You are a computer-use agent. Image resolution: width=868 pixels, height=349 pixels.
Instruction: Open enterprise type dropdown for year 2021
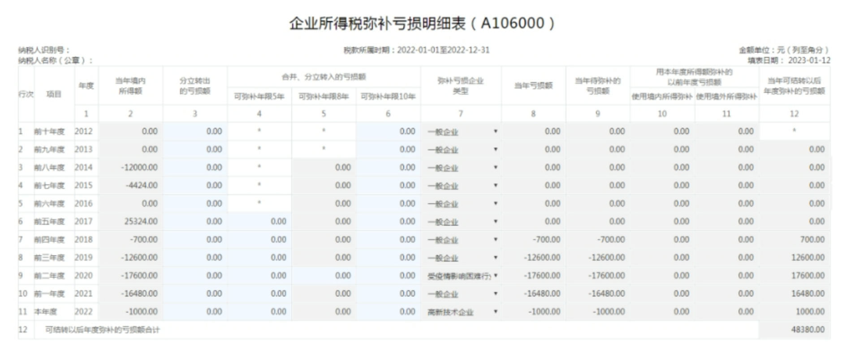pyautogui.click(x=462, y=293)
